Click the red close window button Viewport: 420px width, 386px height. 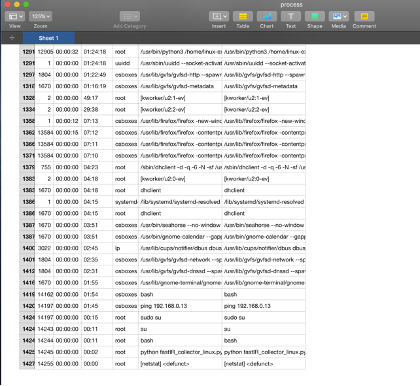[7, 4]
